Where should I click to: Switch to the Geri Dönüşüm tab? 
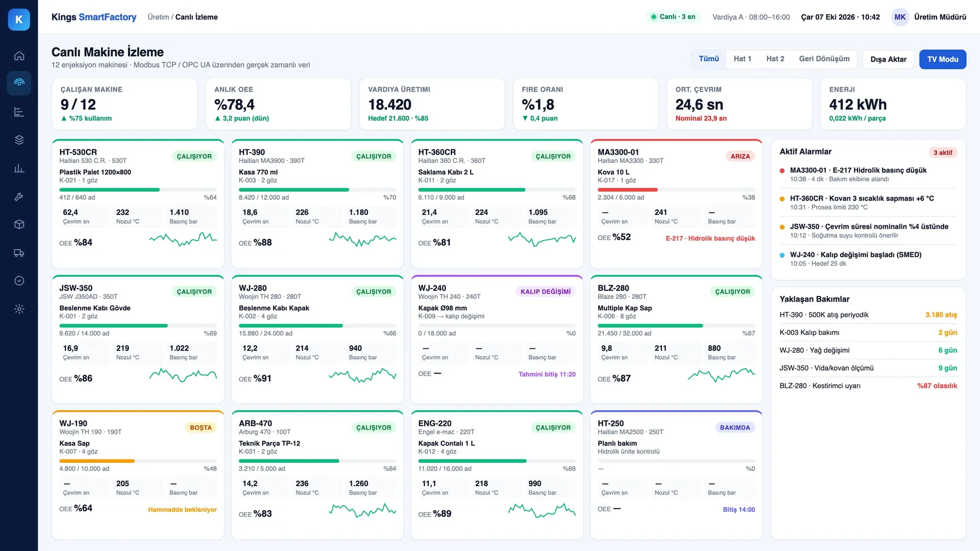pos(824,59)
